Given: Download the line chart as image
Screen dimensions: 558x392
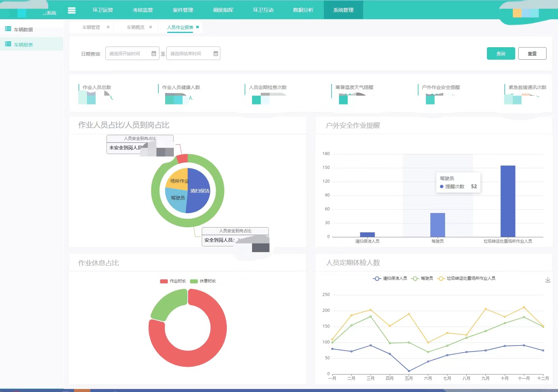Looking at the screenshot, I should (x=548, y=280).
